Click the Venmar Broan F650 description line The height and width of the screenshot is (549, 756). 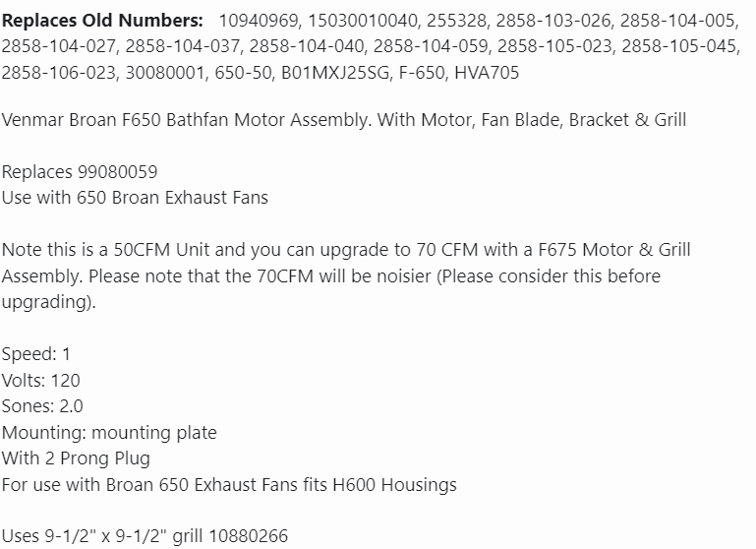point(344,120)
